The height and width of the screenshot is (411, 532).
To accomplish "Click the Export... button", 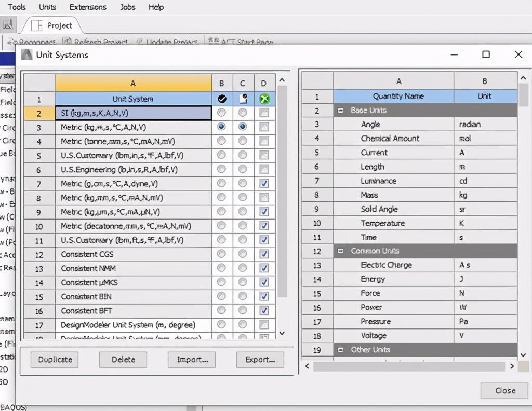I will click(260, 360).
